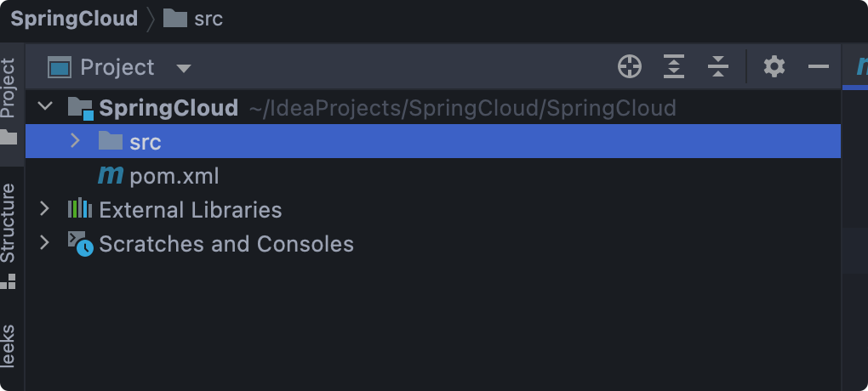The width and height of the screenshot is (868, 391).
Task: Expand External Libraries node
Action: pyautogui.click(x=46, y=209)
